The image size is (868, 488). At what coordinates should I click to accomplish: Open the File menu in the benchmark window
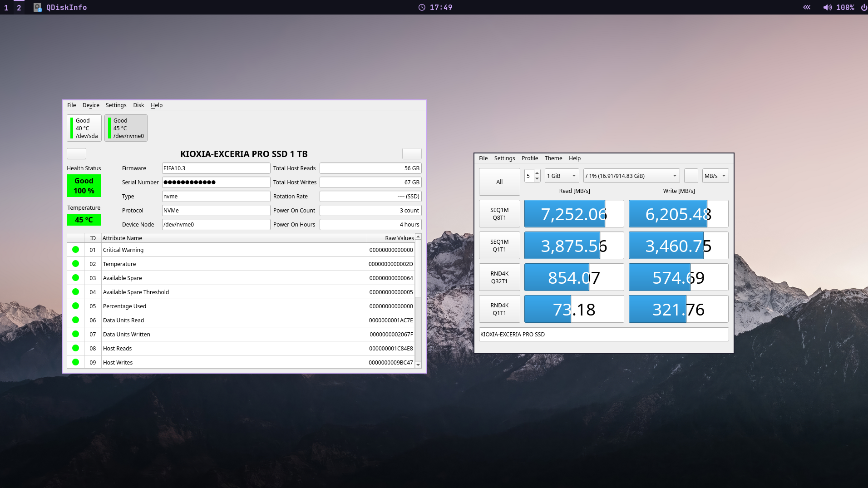[483, 158]
